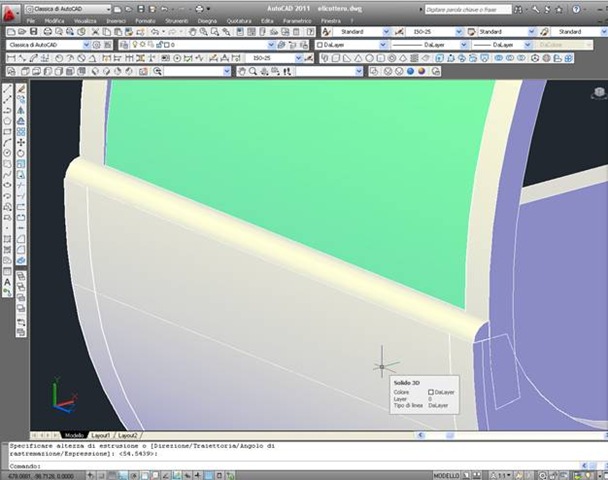Select the Circle tool in draw toolbar

8,154
